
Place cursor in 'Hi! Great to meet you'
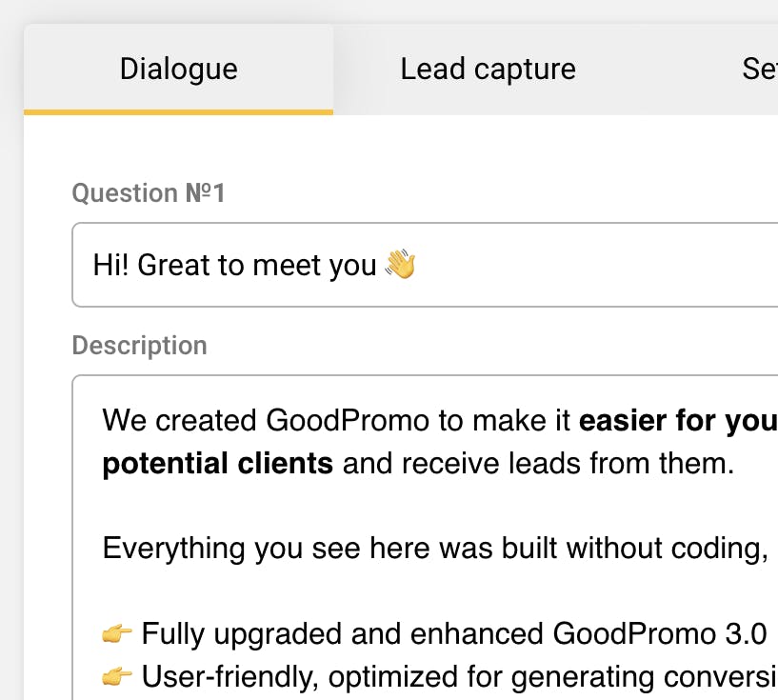click(x=234, y=265)
